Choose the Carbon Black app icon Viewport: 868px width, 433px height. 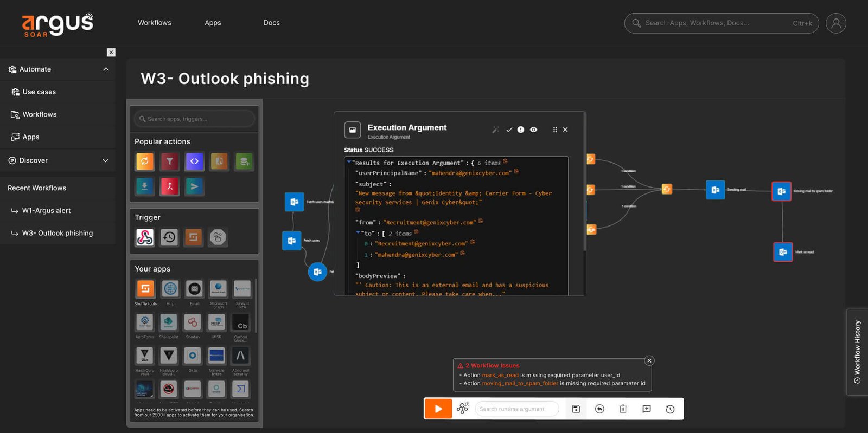tap(241, 322)
